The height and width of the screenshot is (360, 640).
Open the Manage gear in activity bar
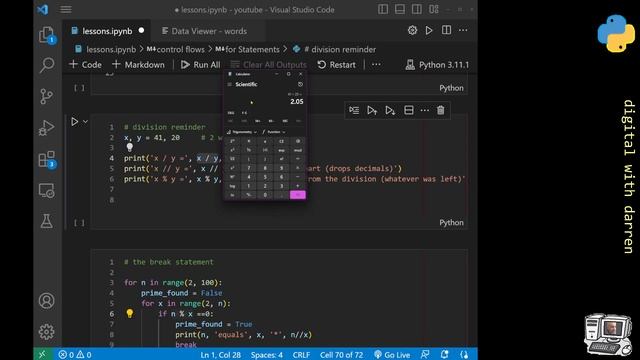pyautogui.click(x=47, y=331)
